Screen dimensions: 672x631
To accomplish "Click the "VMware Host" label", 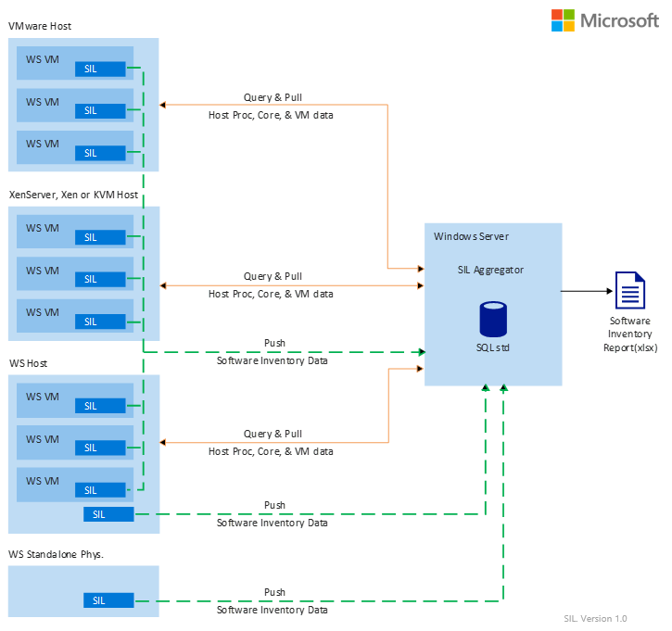I will 40,26.
